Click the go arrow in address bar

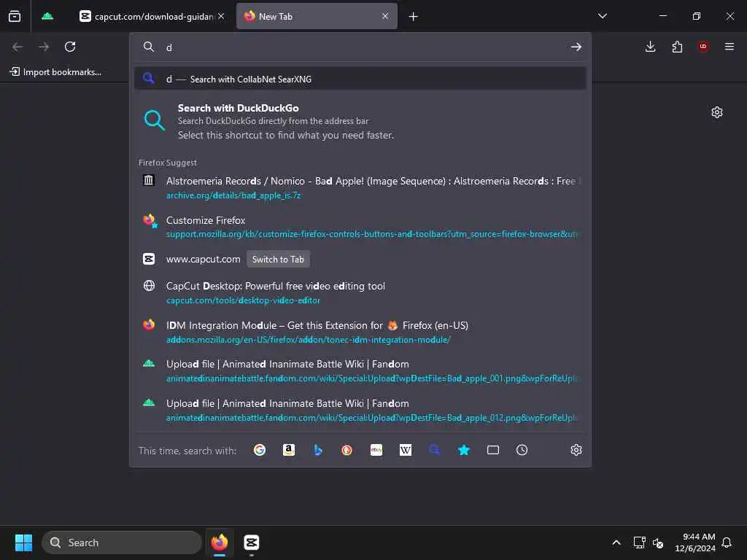576,47
